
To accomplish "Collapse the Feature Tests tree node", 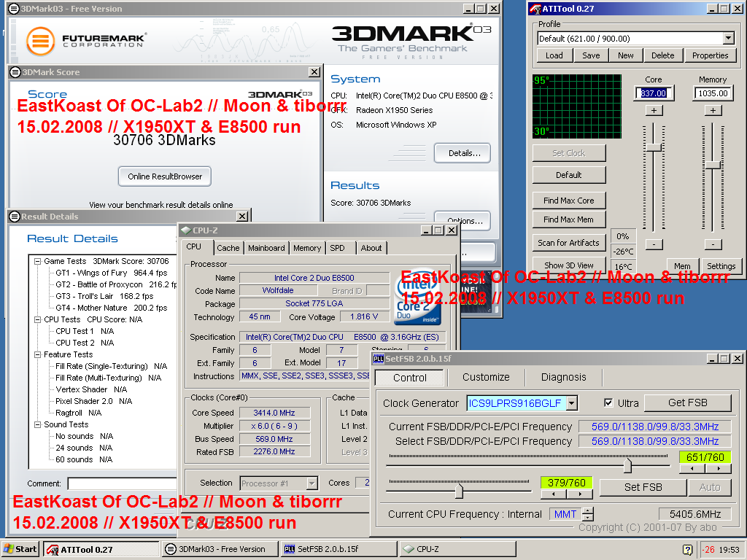I will click(x=37, y=355).
